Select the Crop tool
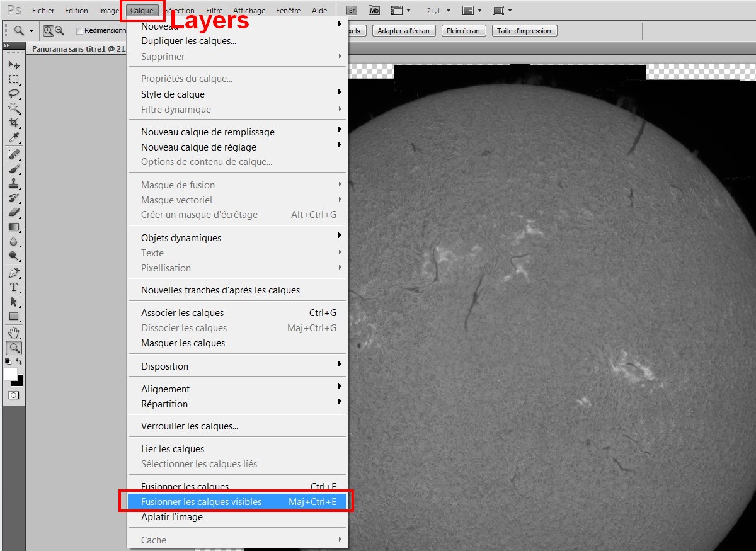Viewport: 756px width, 551px height. [x=13, y=123]
